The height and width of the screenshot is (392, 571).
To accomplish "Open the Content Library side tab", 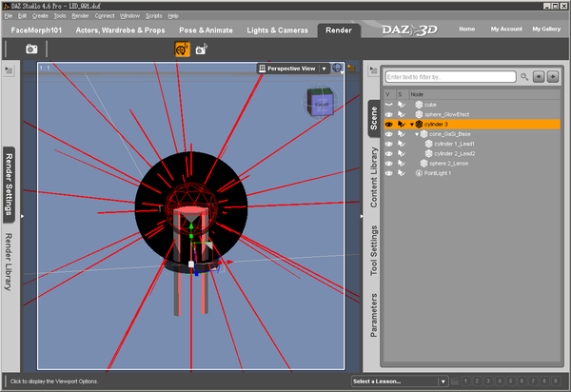I will (374, 177).
